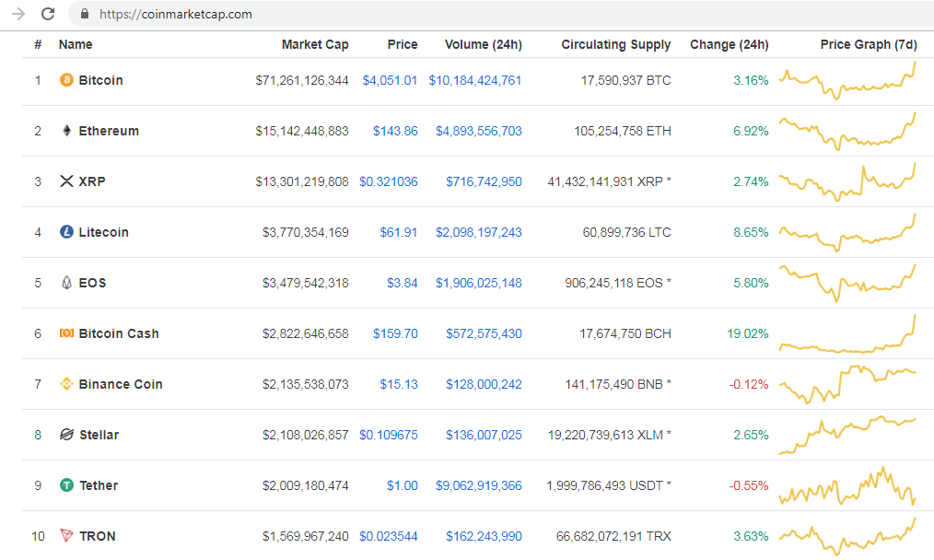Open XRP volume $716,742,950

pos(484,181)
